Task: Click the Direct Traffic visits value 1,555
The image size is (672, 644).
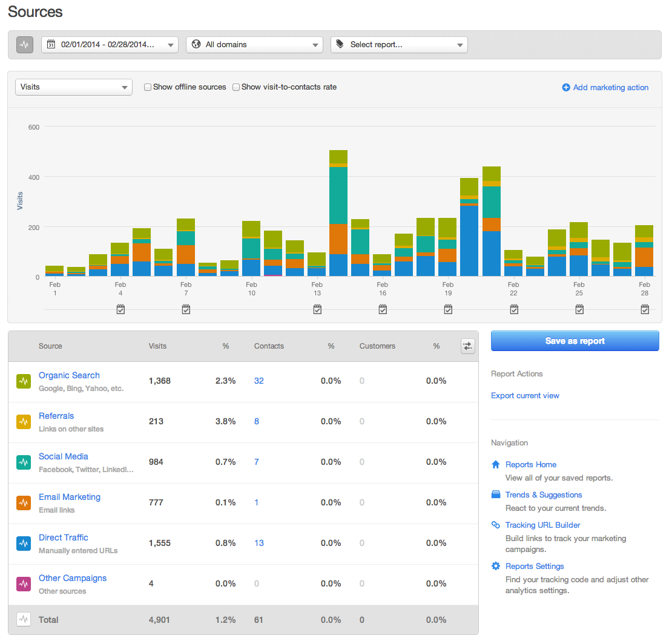Action: [159, 543]
